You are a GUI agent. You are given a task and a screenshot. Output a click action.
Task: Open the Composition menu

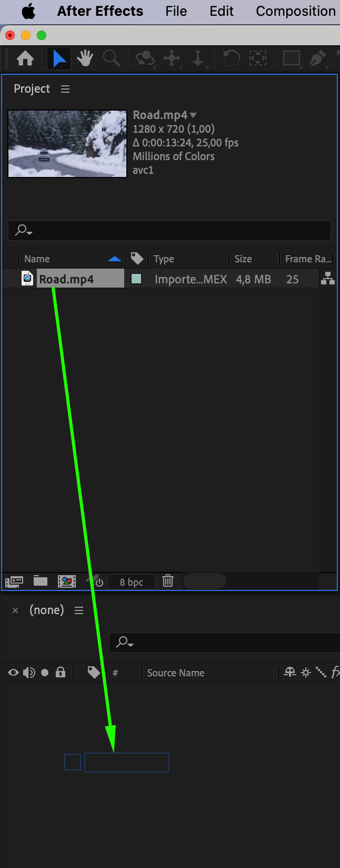[x=296, y=11]
